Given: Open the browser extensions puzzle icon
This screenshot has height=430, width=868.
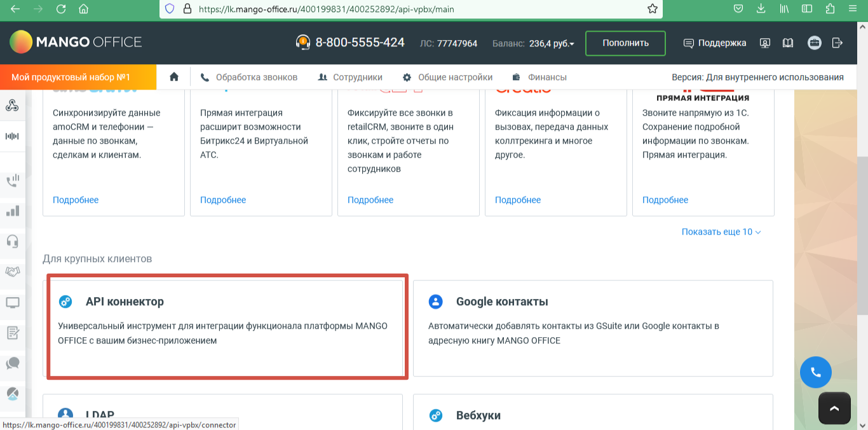Looking at the screenshot, I should pos(830,10).
